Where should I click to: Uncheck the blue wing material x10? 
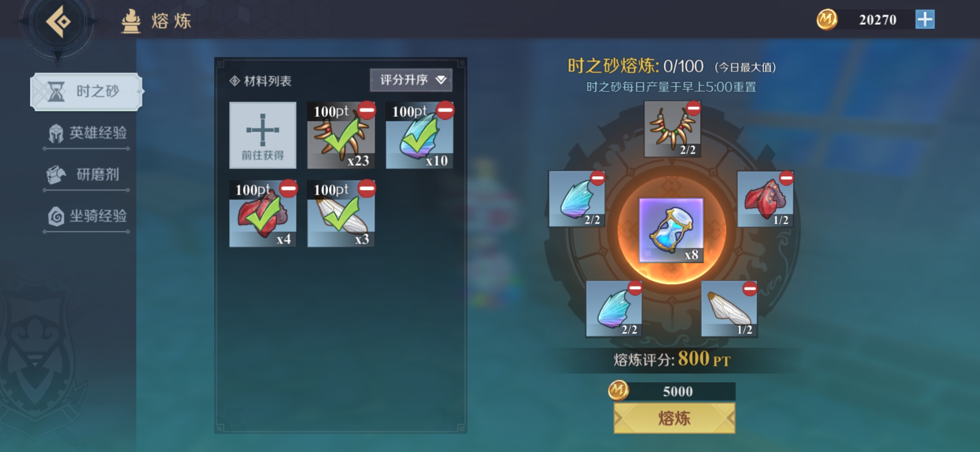click(x=419, y=135)
